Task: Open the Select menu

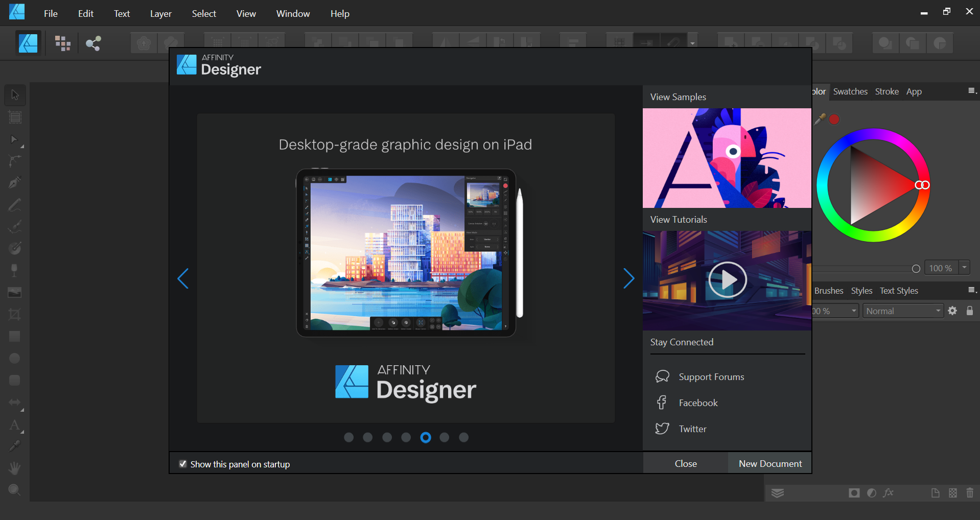Action: point(204,14)
